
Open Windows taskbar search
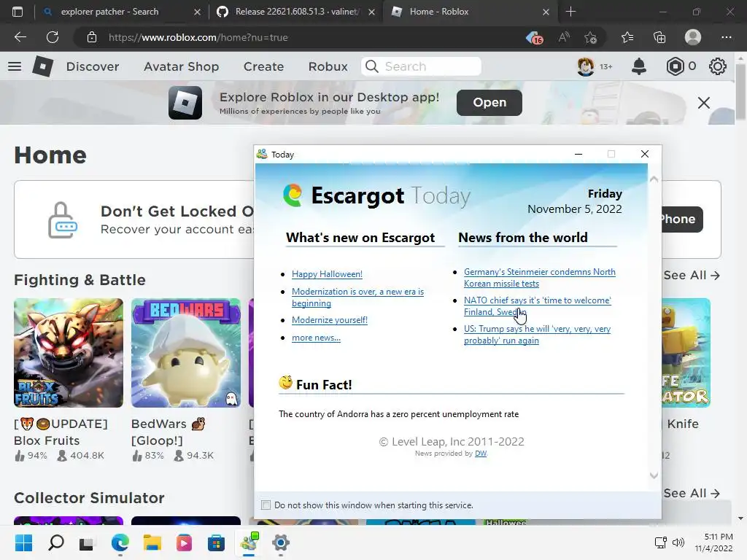56,542
